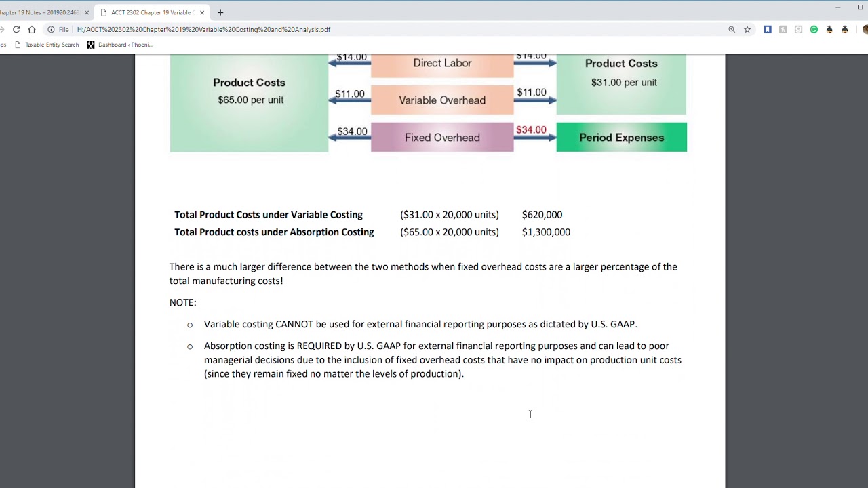Click the Variable Overhead box in diagram
The width and height of the screenshot is (868, 488).
point(442,100)
